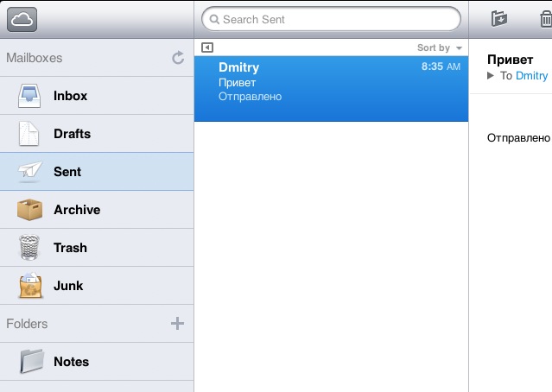The height and width of the screenshot is (392, 552).
Task: Delete message using toolbar trash icon
Action: pyautogui.click(x=544, y=18)
